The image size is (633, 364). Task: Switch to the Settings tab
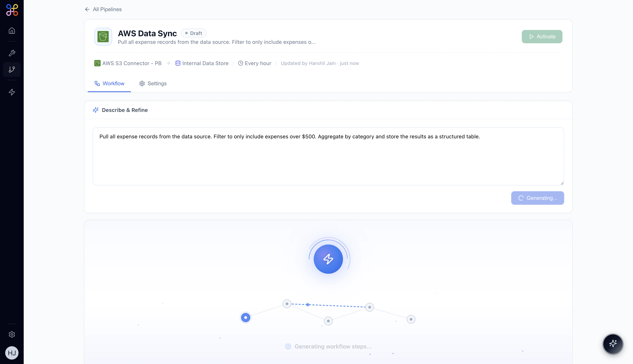coord(153,83)
